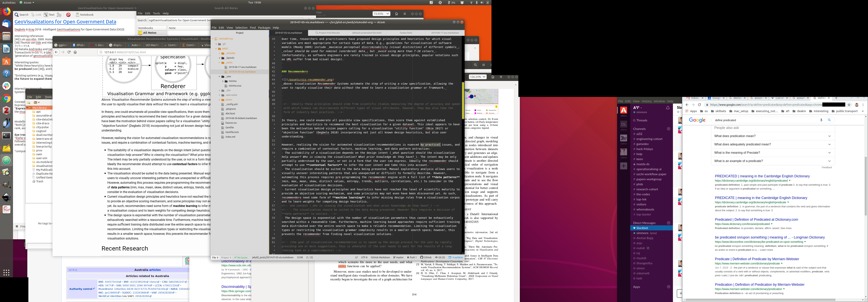The height and width of the screenshot is (302, 868).
Task: Click the Chrome reload page icon
Action: 699,105
